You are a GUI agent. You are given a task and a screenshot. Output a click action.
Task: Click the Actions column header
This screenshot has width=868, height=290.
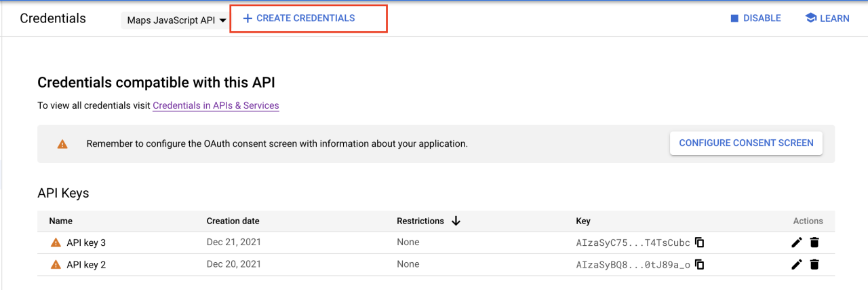tap(808, 221)
